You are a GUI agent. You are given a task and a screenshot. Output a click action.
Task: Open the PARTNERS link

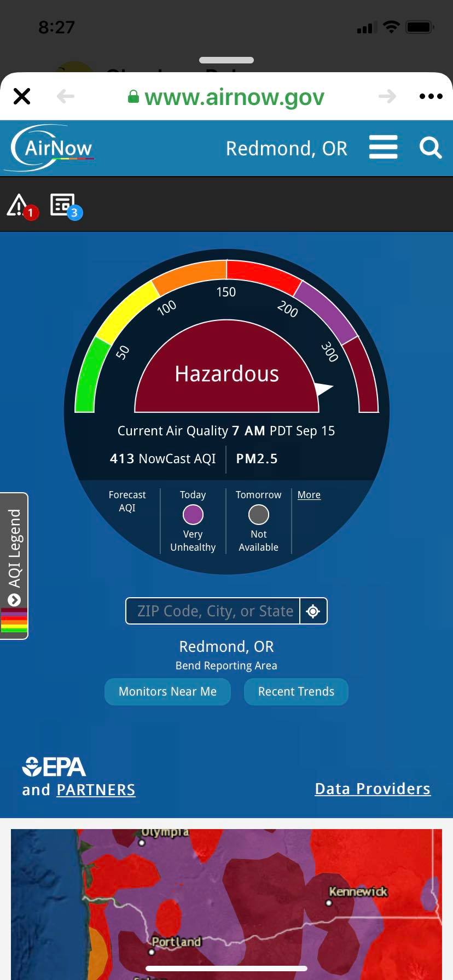pos(96,790)
